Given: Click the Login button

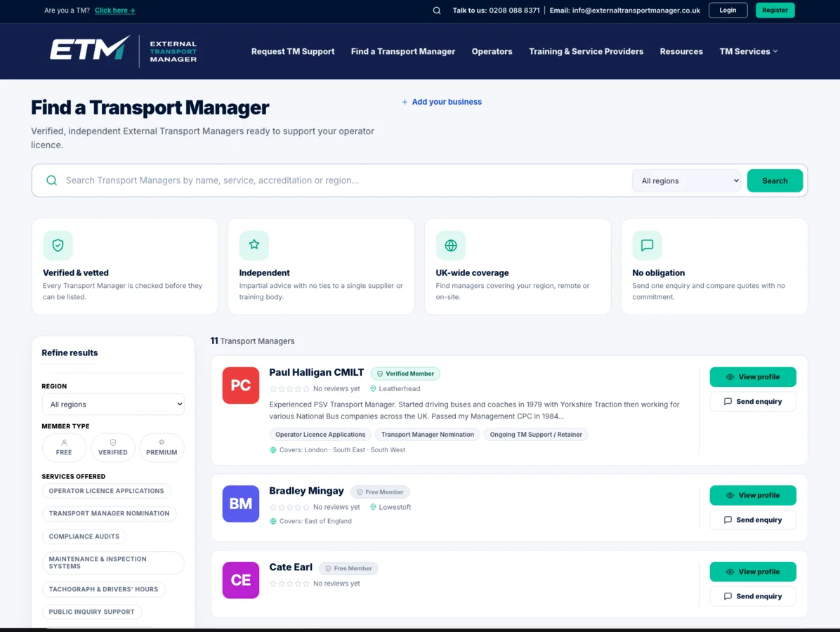Looking at the screenshot, I should coord(728,10).
